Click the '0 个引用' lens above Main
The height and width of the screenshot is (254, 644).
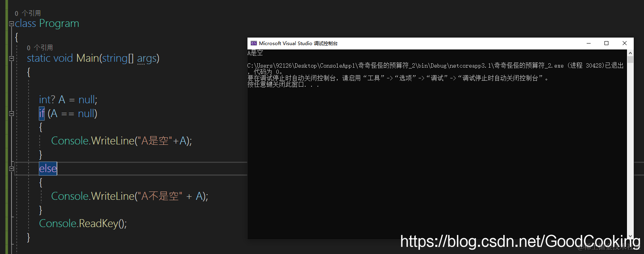[40, 47]
